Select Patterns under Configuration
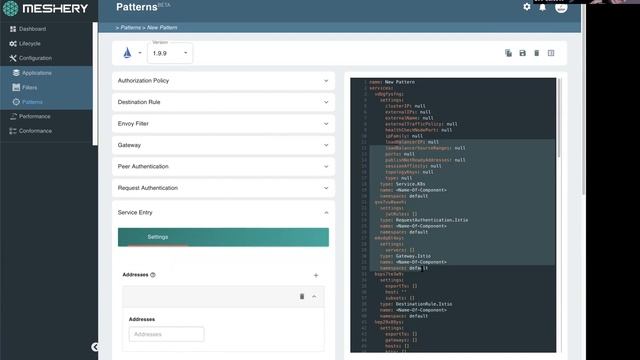Viewport: 640px width, 360px height. 32,102
